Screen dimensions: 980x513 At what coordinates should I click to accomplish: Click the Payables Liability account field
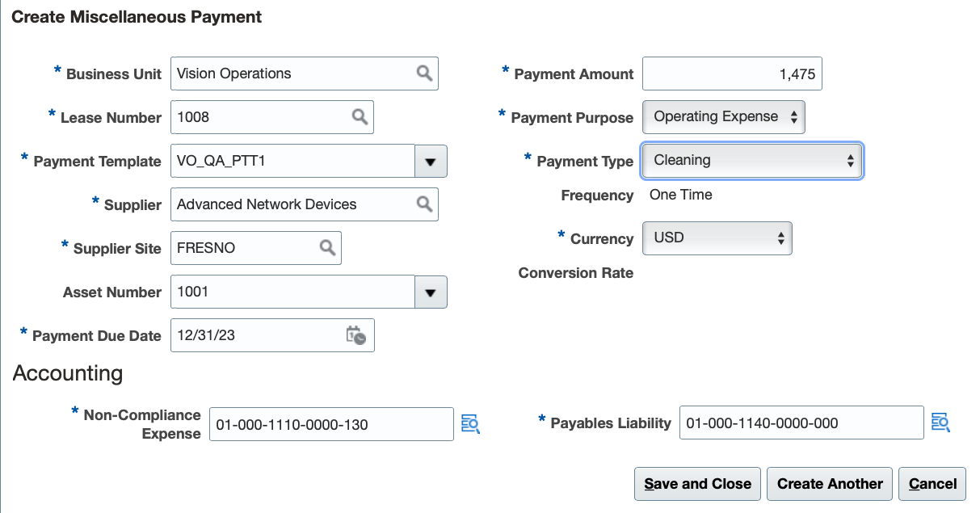(801, 423)
